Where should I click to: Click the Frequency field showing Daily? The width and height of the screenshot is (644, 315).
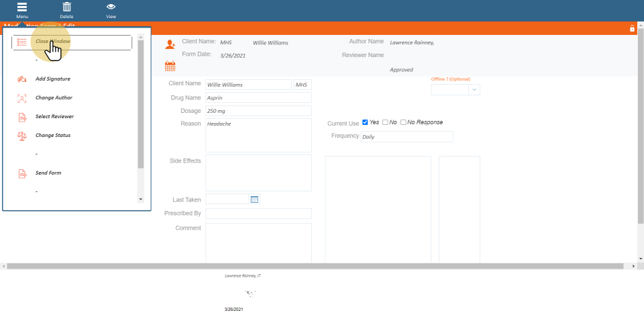tap(407, 137)
